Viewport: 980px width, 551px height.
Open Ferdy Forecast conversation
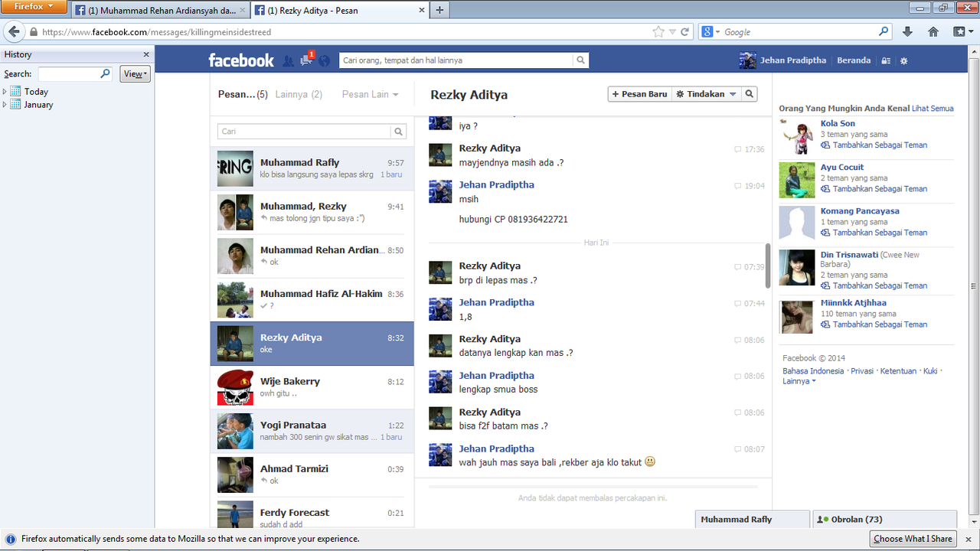[x=312, y=513]
